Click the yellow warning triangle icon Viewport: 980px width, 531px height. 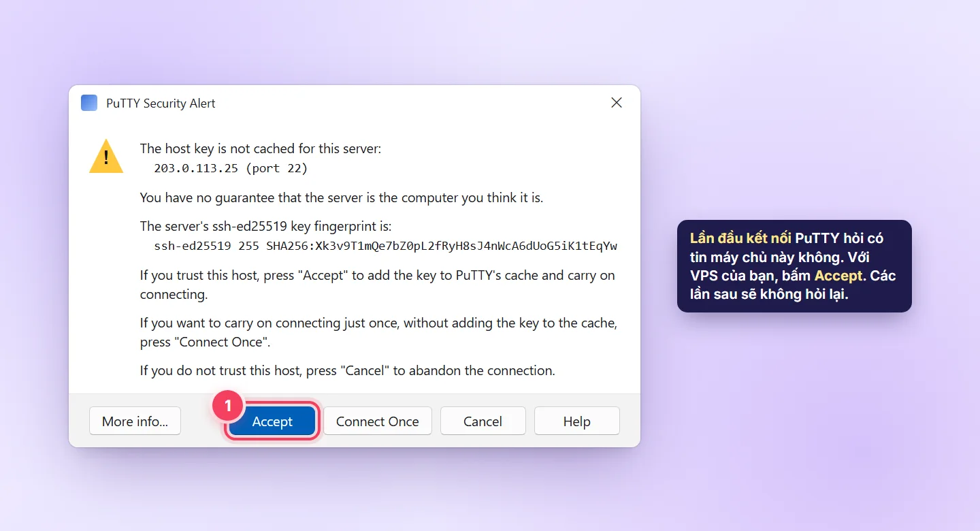click(x=106, y=157)
